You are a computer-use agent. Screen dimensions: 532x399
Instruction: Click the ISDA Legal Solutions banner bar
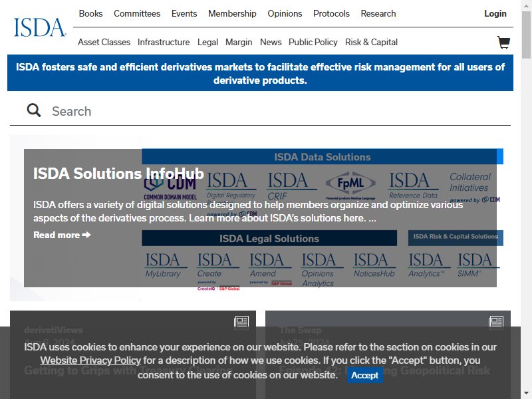(269, 238)
